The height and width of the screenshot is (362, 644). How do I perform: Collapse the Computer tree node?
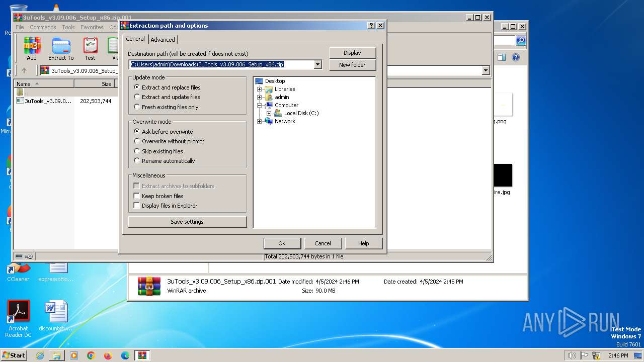[x=259, y=105]
